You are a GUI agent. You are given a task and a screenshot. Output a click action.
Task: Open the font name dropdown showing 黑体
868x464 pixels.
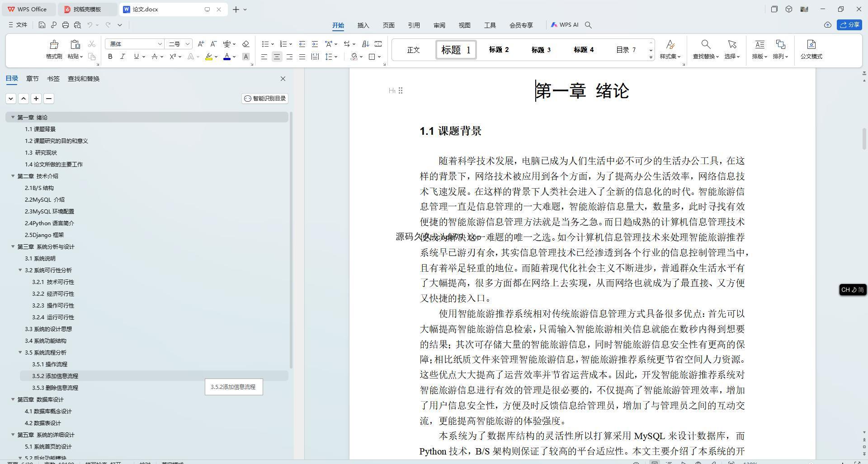(x=160, y=44)
